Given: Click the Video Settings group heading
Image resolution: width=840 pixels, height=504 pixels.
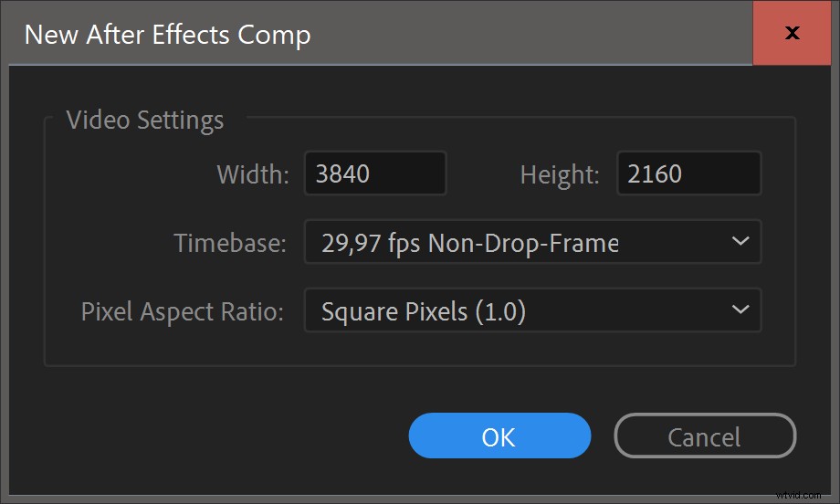Looking at the screenshot, I should coord(144,120).
